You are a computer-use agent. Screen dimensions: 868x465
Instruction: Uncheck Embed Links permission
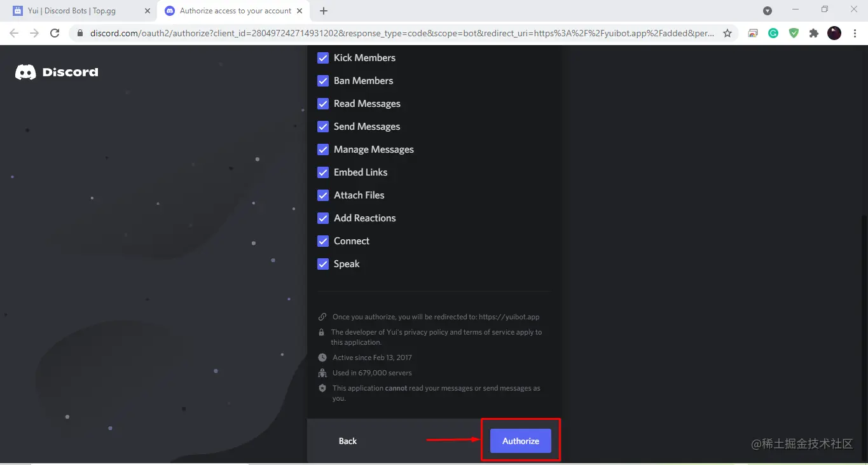323,172
